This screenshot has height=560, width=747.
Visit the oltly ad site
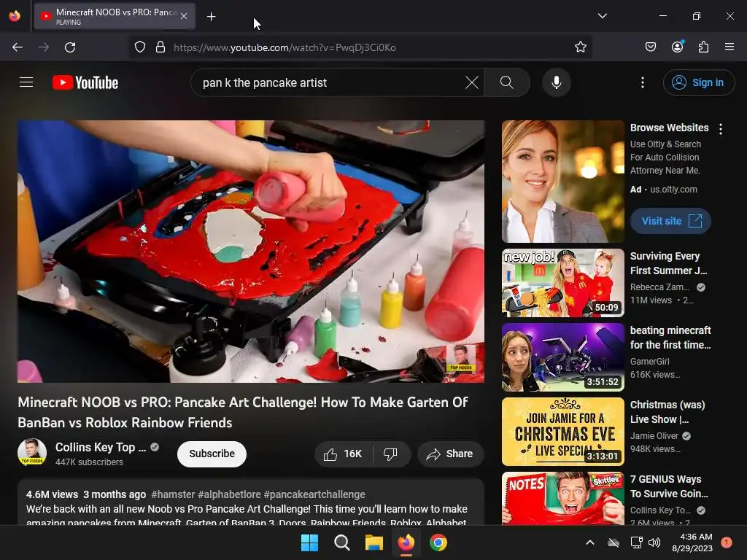(x=671, y=221)
